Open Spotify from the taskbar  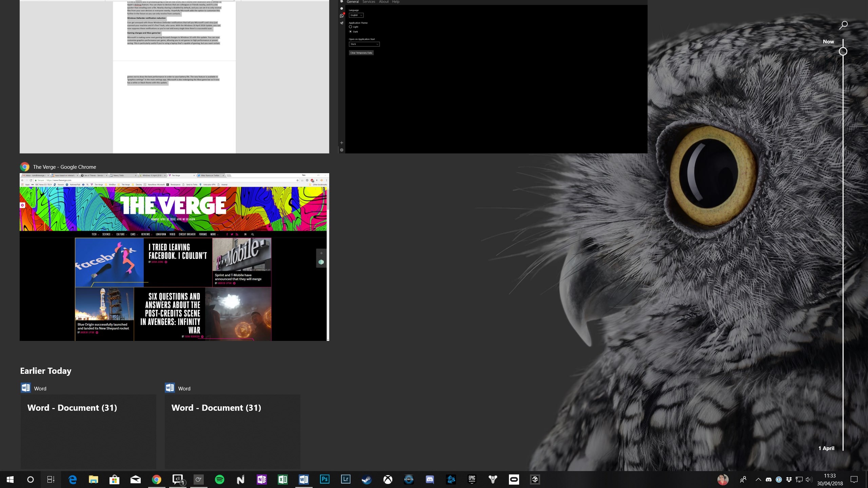tap(220, 480)
